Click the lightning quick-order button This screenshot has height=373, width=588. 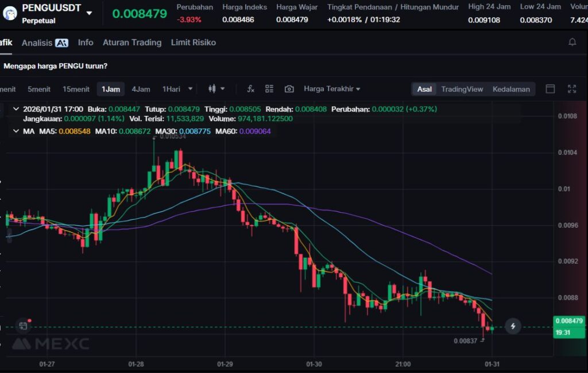click(513, 327)
